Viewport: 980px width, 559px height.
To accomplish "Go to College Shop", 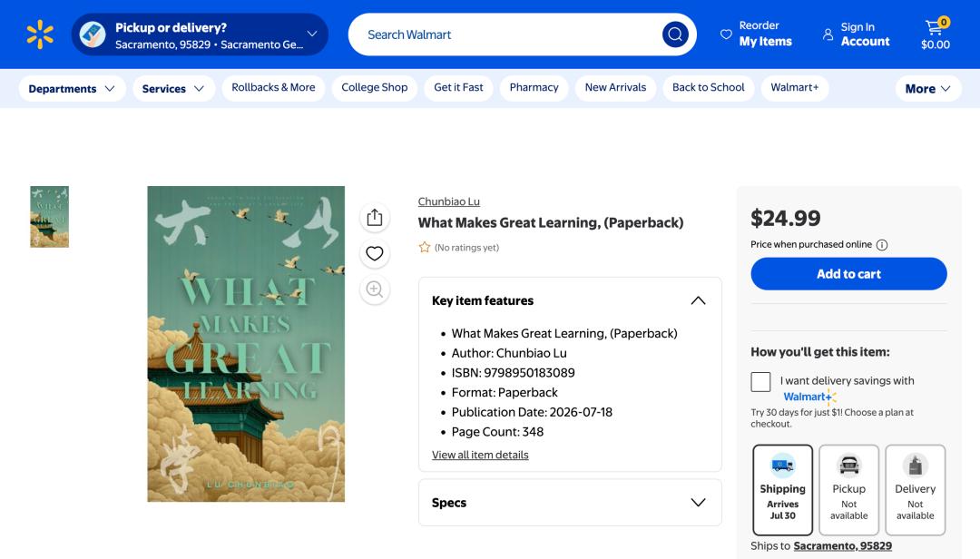I will pyautogui.click(x=375, y=87).
